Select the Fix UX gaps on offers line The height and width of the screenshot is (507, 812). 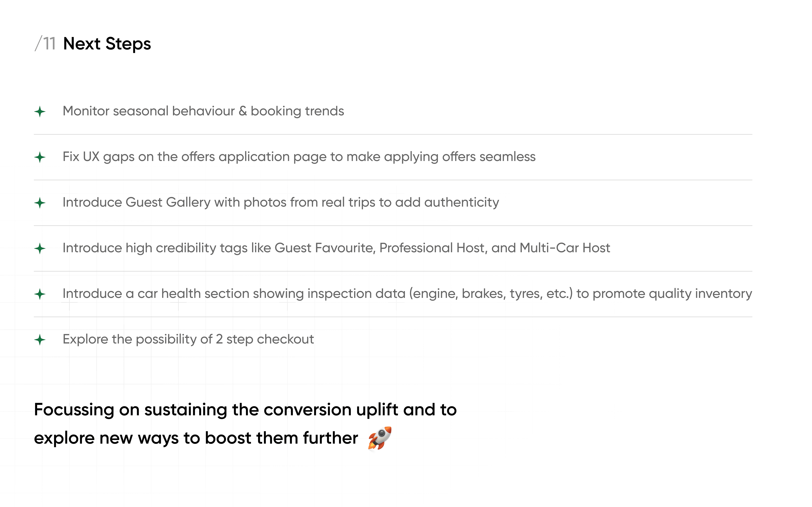299,157
